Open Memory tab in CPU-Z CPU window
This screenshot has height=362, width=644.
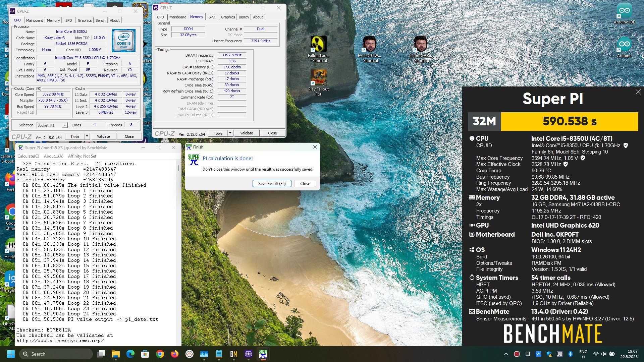coord(53,20)
